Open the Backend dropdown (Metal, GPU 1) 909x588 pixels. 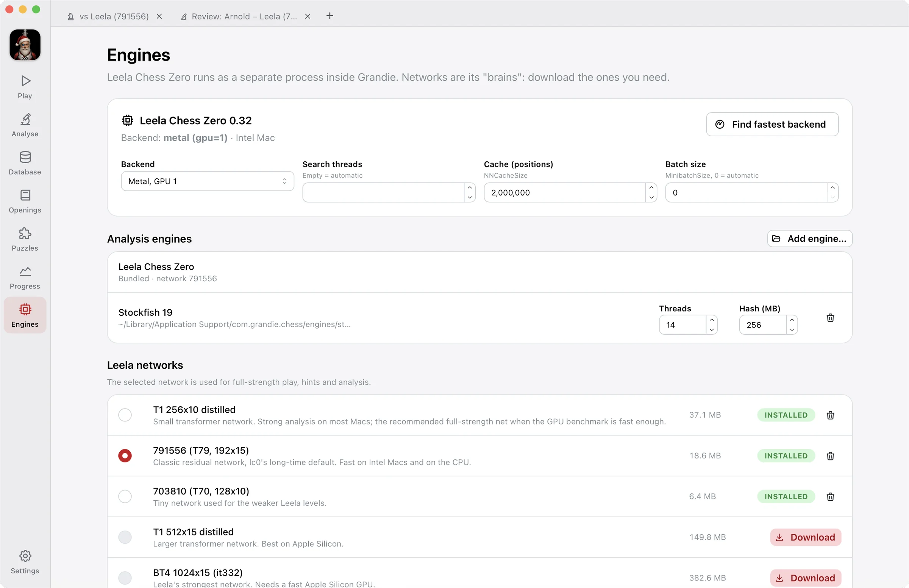208,181
